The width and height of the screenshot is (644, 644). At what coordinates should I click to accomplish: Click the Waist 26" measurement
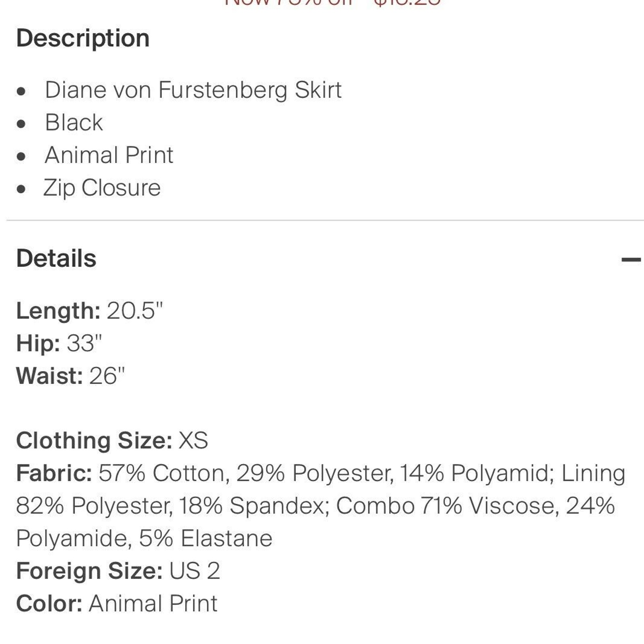click(70, 376)
